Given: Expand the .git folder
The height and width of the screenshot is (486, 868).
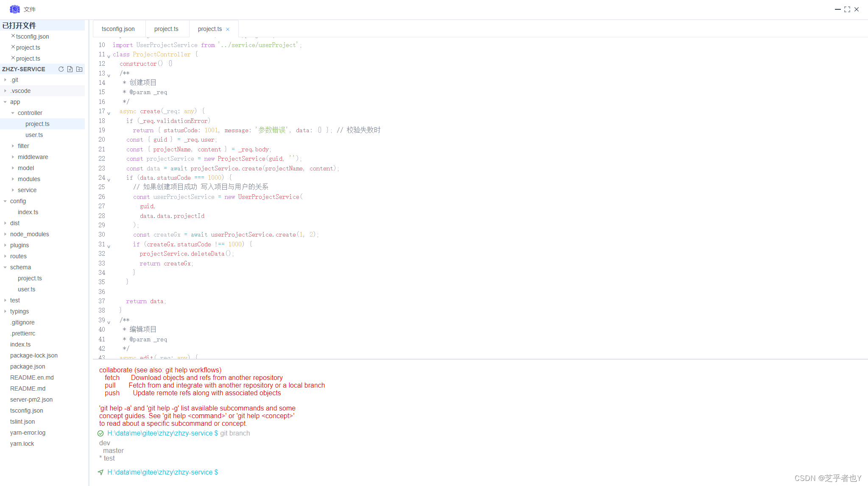Looking at the screenshot, I should point(5,80).
